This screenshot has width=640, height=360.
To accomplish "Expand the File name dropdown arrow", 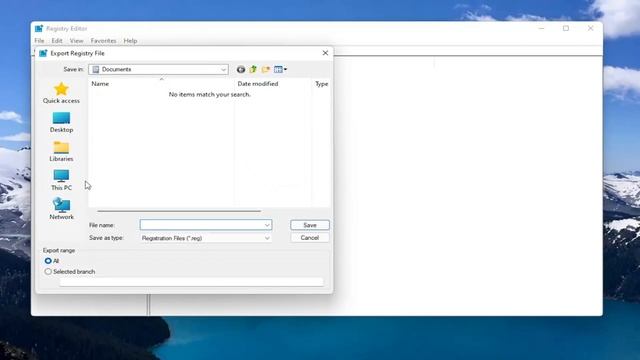I will pos(267,225).
